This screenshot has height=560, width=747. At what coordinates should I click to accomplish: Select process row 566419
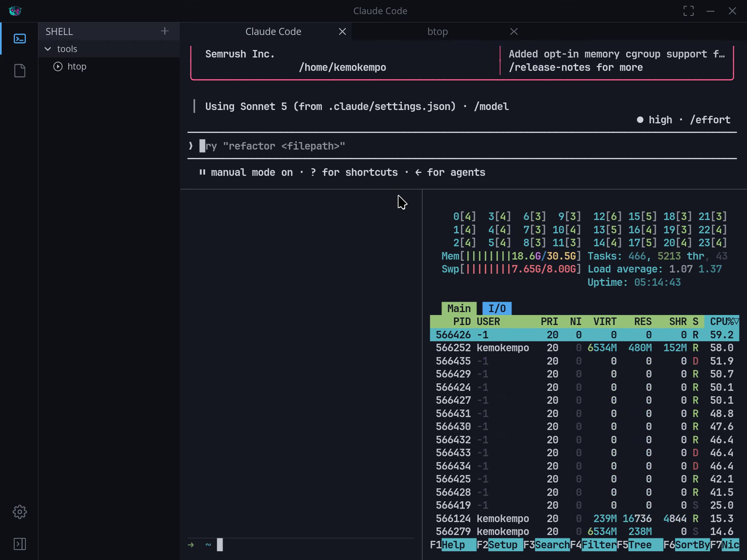(584, 505)
